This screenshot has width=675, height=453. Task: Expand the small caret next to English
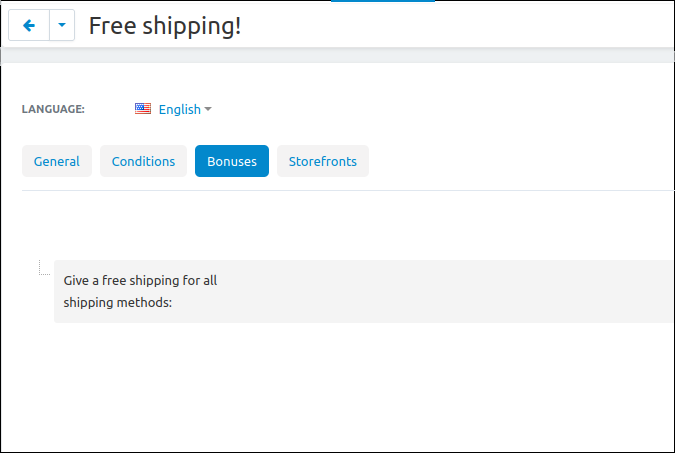[208, 109]
